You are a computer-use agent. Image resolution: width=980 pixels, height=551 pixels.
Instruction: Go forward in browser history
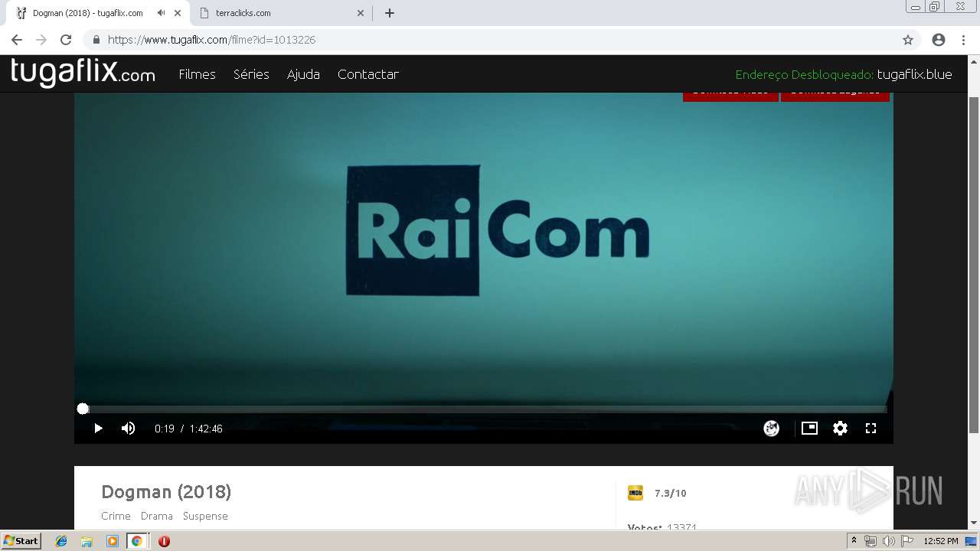[41, 40]
